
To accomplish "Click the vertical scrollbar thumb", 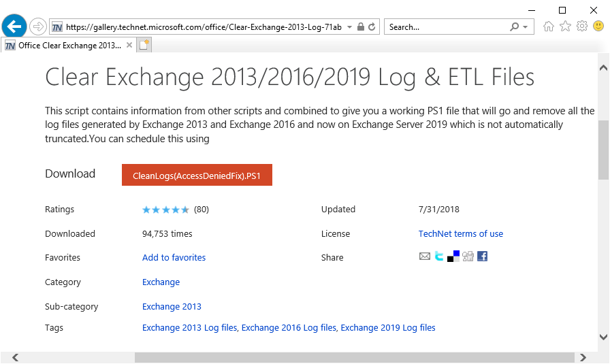I will [x=603, y=150].
